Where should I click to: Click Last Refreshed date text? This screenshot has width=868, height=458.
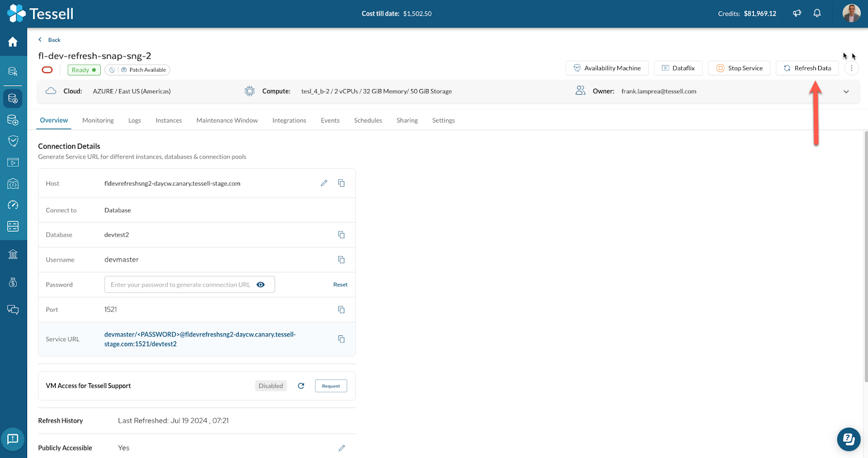pos(173,421)
